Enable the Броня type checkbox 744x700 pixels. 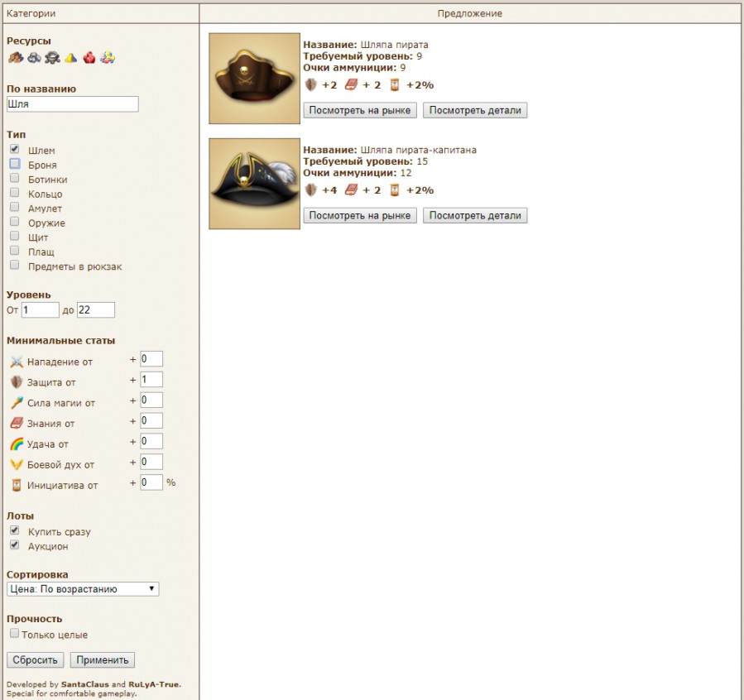(15, 164)
